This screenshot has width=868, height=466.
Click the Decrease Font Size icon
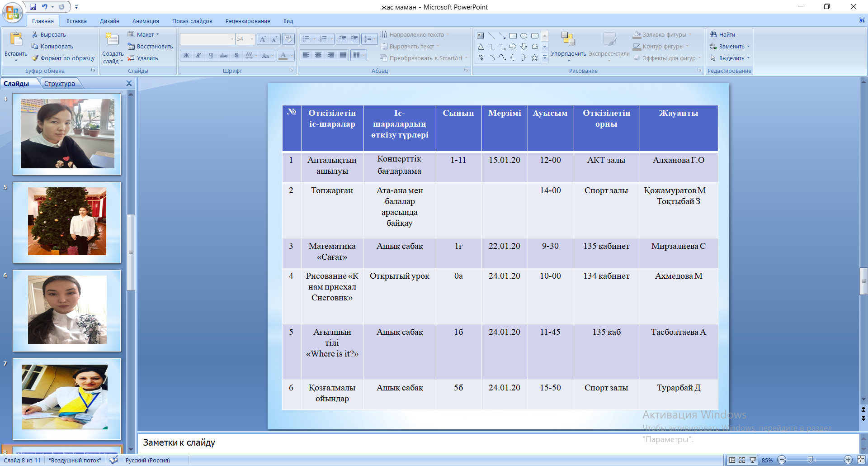pos(274,39)
